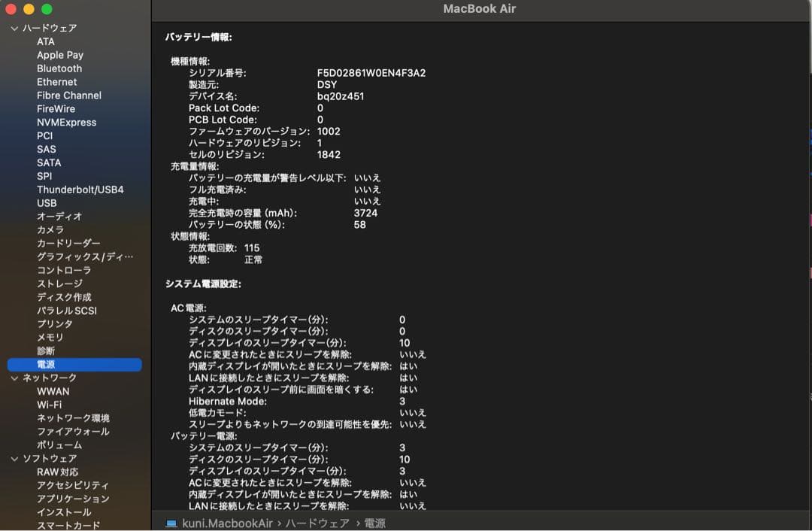Close the window with red button
Image resolution: width=812 pixels, height=531 pixels.
(11, 9)
